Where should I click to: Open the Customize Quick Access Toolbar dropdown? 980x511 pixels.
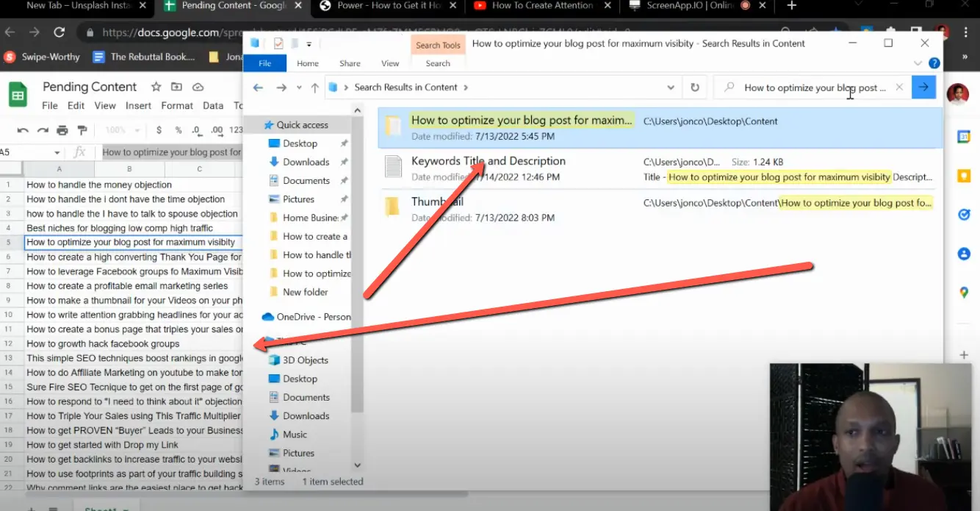point(309,43)
